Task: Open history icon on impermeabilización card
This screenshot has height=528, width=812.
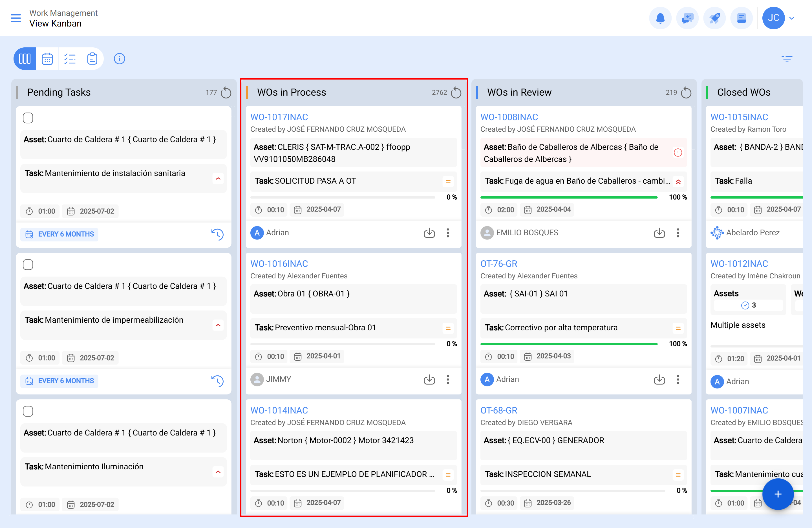Action: [x=217, y=381]
